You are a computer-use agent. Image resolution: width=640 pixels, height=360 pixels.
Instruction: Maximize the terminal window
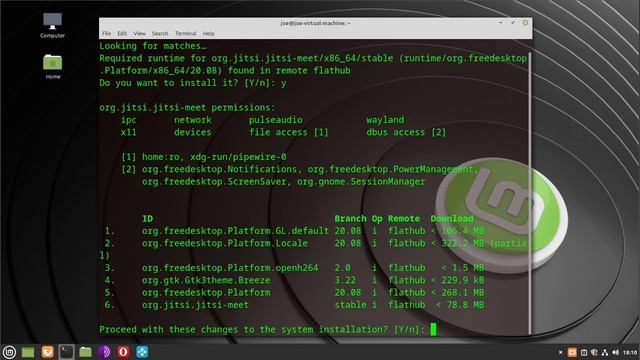click(x=513, y=23)
